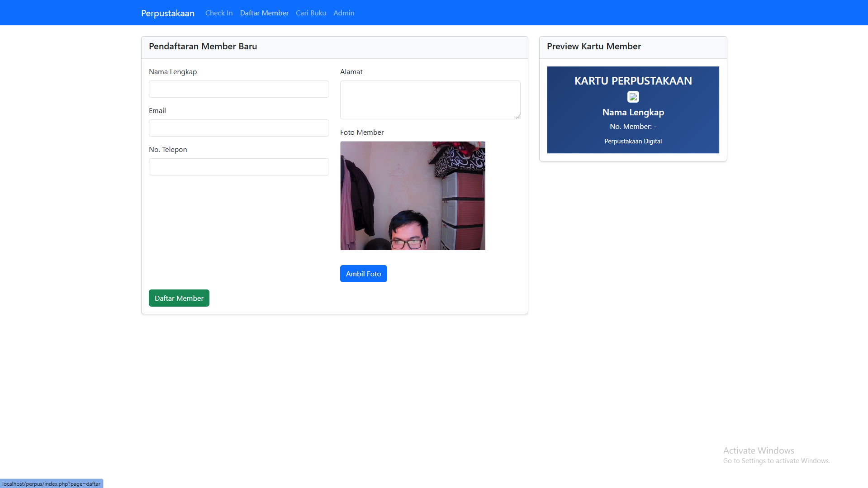Select the No. Telepon input
868x488 pixels.
click(x=239, y=167)
